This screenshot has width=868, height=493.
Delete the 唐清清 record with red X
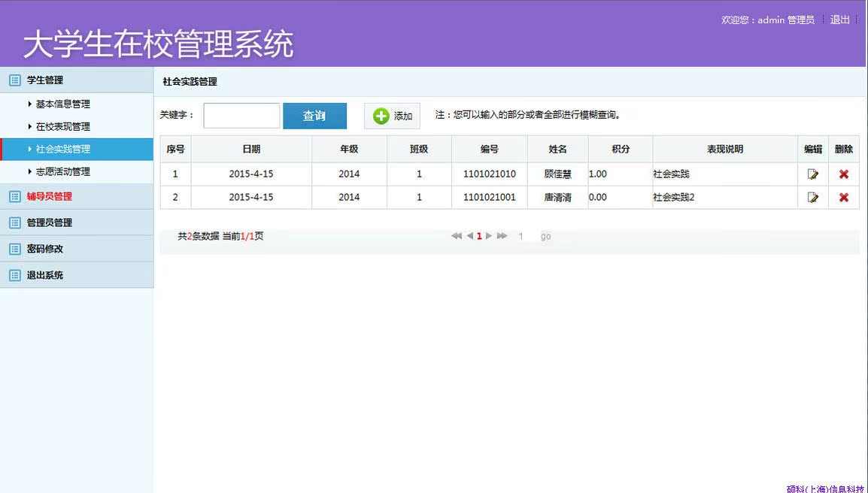[844, 198]
